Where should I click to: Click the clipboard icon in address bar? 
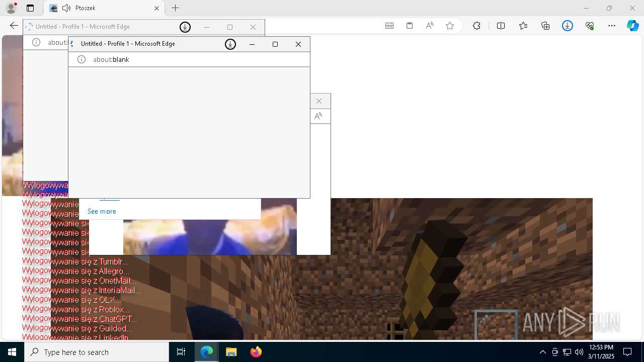click(x=410, y=26)
